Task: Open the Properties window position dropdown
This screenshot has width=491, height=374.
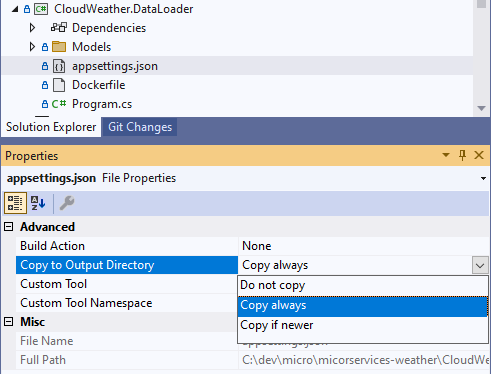Action: point(446,155)
